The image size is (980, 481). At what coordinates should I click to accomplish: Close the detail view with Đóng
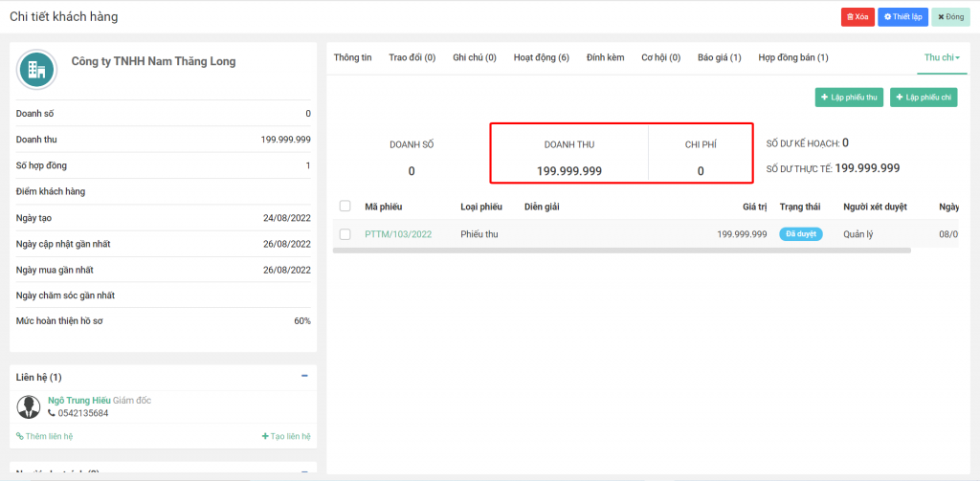[949, 17]
